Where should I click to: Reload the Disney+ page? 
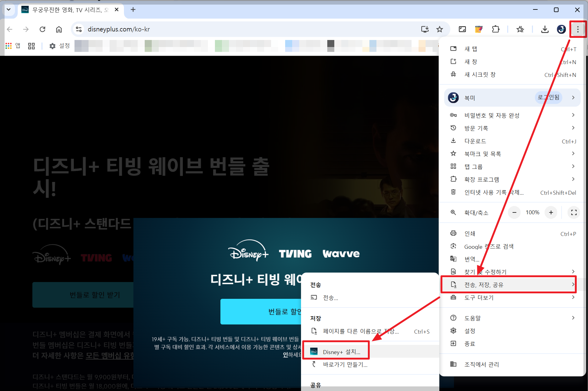click(42, 29)
